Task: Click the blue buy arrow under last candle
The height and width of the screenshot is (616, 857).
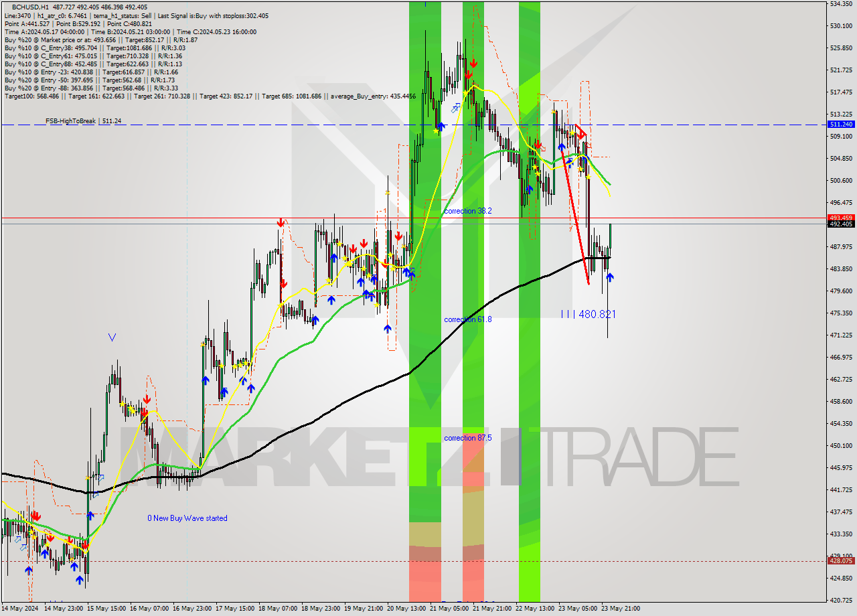Action: tap(610, 277)
